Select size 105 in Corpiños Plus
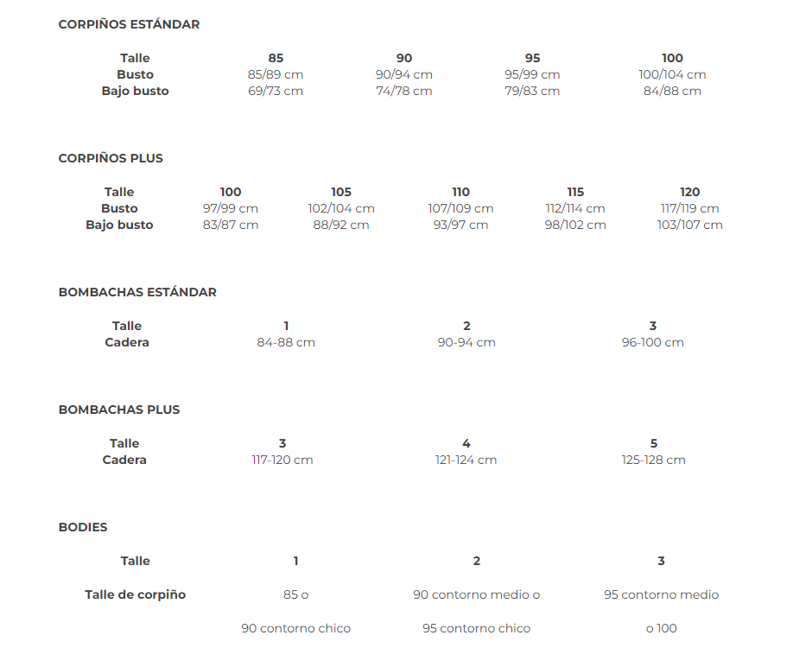Viewport: 812px width, 667px height. (341, 192)
